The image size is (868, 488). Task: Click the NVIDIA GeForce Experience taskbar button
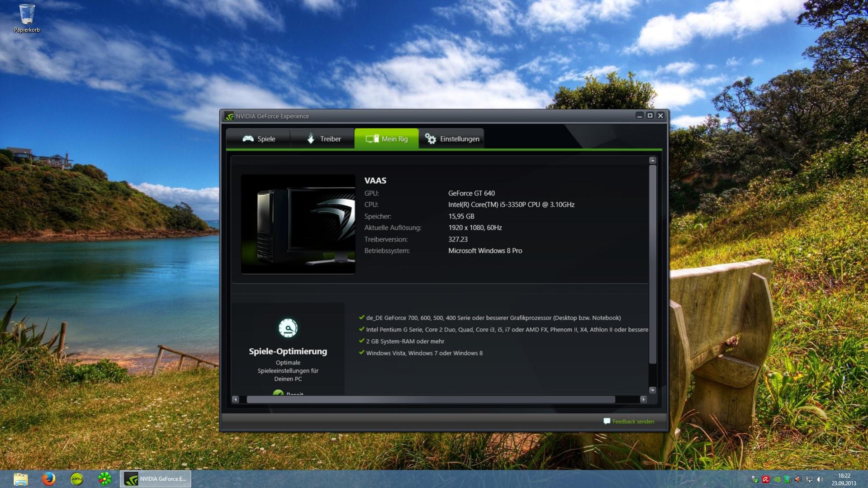click(x=156, y=479)
